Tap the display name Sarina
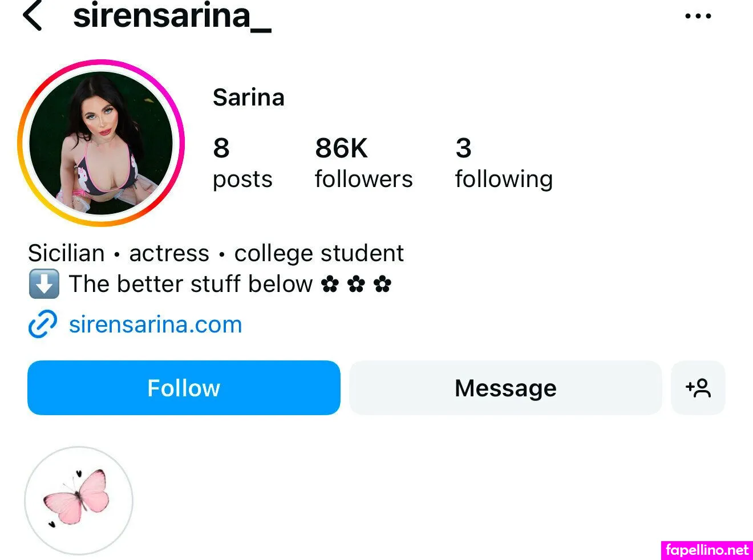This screenshot has height=560, width=753. [x=248, y=98]
